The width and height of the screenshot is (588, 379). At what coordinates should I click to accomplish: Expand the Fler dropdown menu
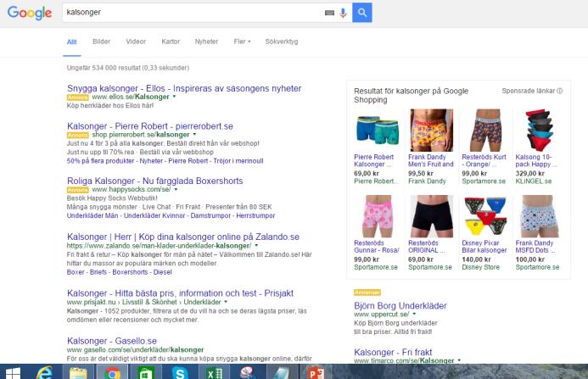[x=243, y=42]
